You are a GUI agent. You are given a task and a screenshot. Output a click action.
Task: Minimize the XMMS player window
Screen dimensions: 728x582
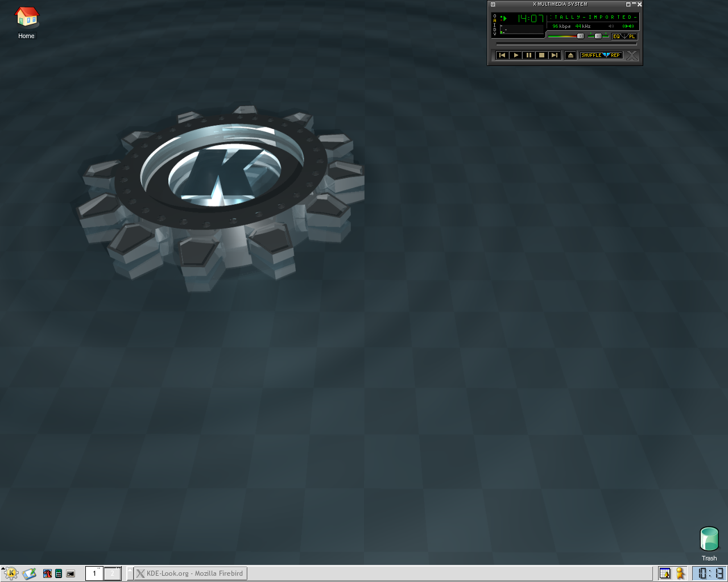click(634, 5)
